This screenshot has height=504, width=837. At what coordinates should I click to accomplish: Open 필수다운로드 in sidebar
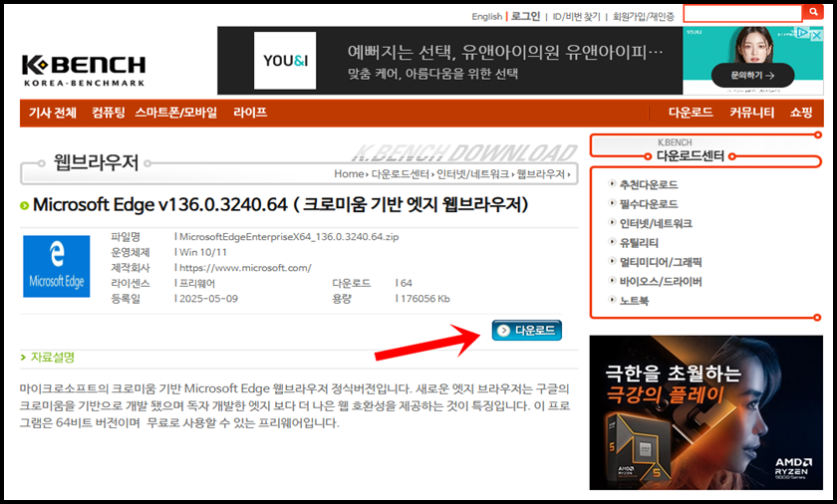(x=649, y=204)
